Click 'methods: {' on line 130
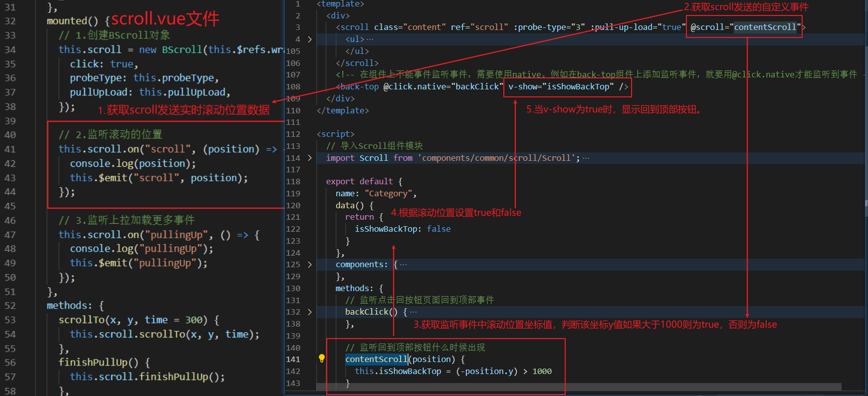Viewport: 868px width, 396px height. [360, 289]
